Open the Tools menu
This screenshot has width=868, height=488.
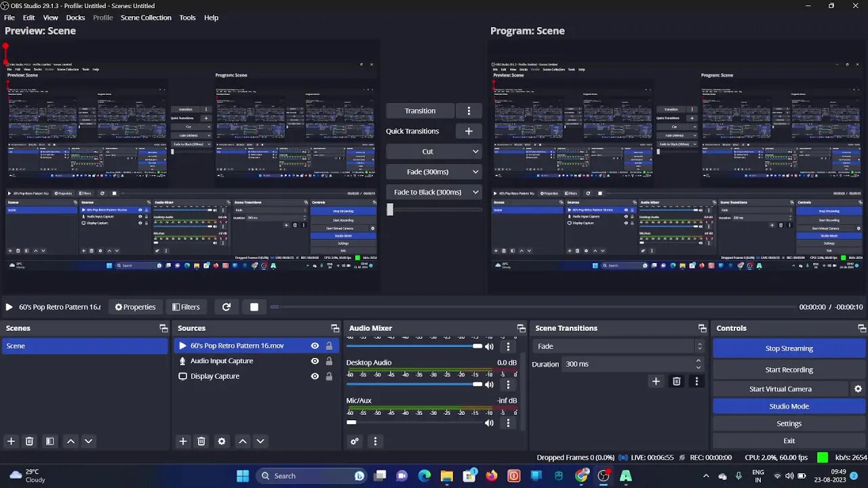[188, 18]
